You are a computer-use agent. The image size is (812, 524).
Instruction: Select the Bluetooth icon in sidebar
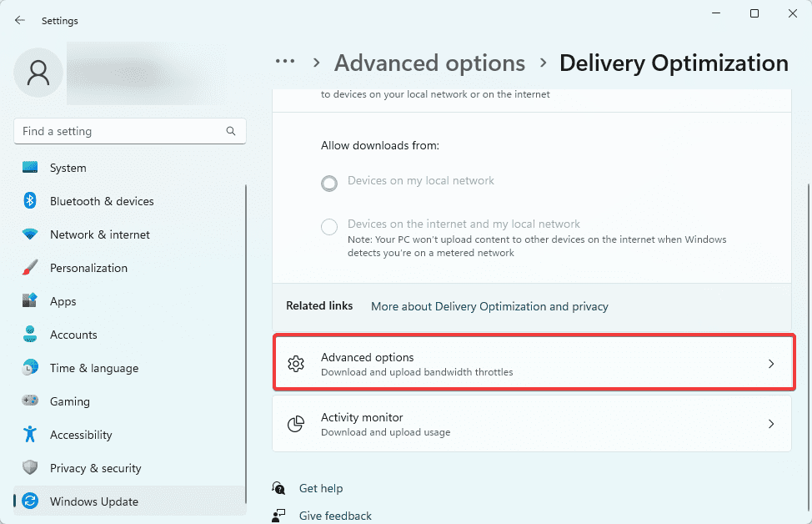30,200
